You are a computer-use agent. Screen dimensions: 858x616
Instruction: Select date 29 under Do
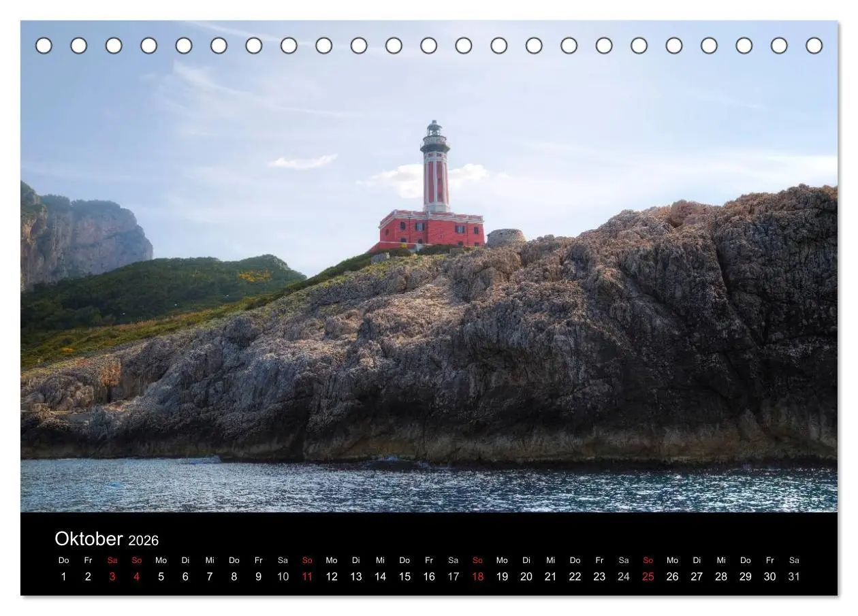(746, 577)
